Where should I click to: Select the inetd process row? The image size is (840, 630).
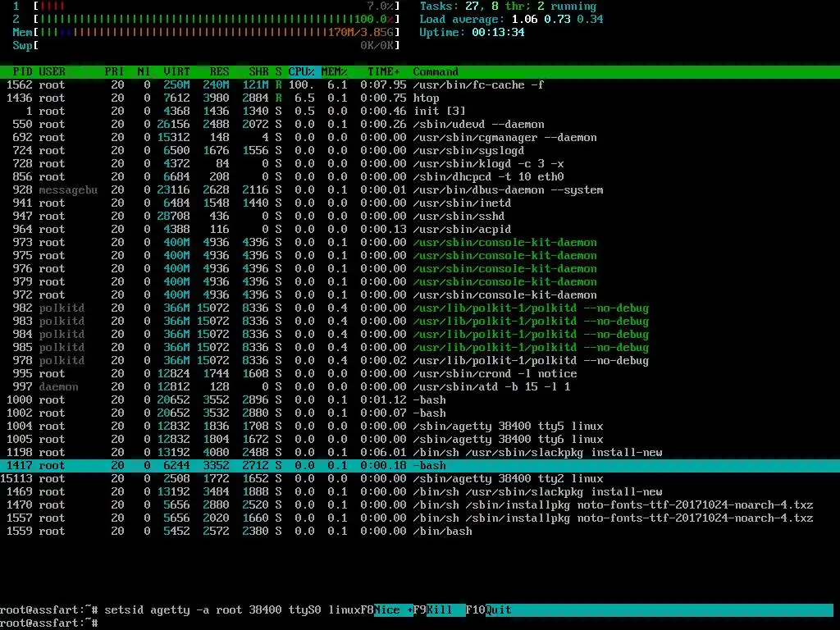pyautogui.click(x=420, y=203)
